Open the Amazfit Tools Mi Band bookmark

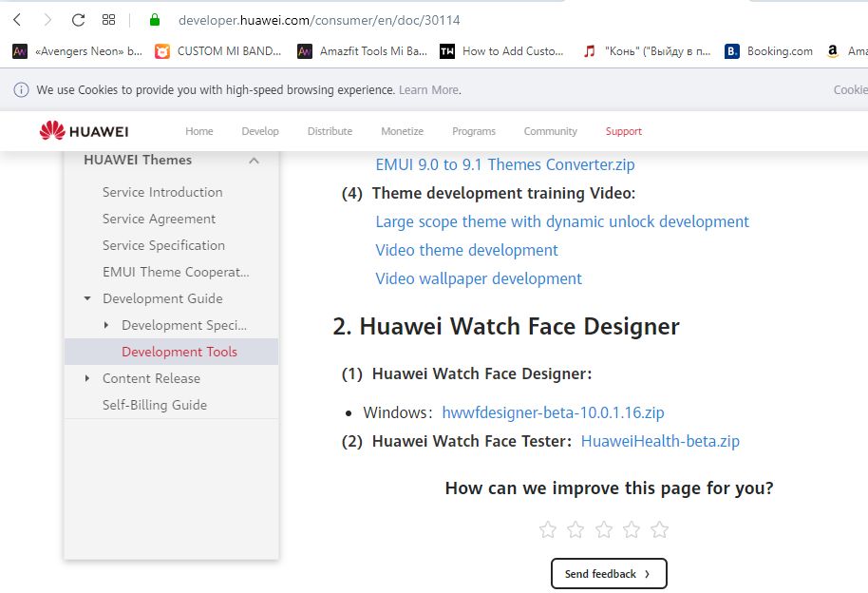363,51
